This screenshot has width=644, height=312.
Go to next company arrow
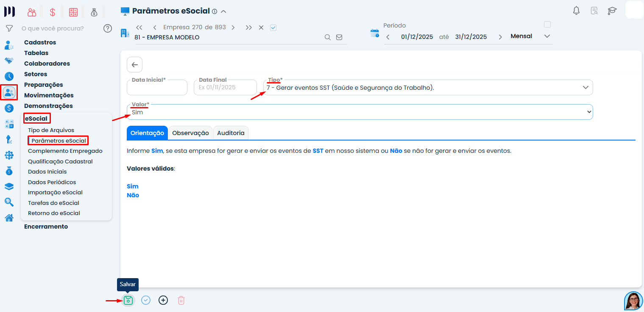tap(233, 28)
